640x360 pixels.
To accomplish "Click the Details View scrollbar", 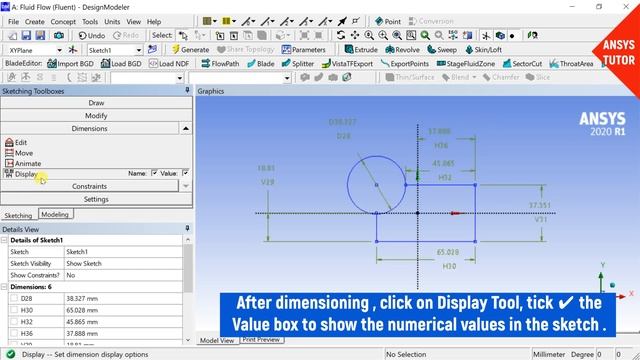I will tap(188, 268).
